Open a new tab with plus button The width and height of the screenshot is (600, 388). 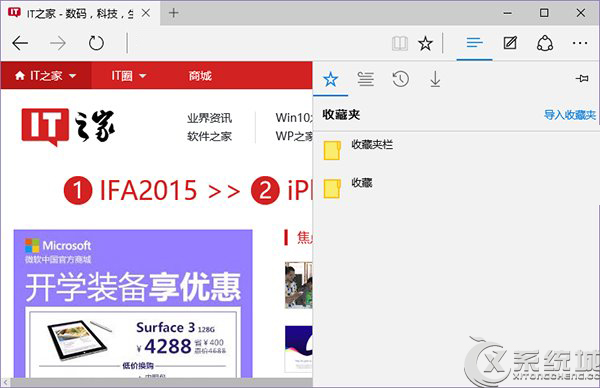click(174, 13)
